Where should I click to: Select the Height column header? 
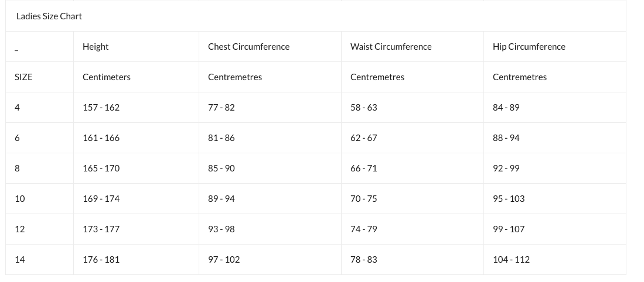pyautogui.click(x=96, y=47)
